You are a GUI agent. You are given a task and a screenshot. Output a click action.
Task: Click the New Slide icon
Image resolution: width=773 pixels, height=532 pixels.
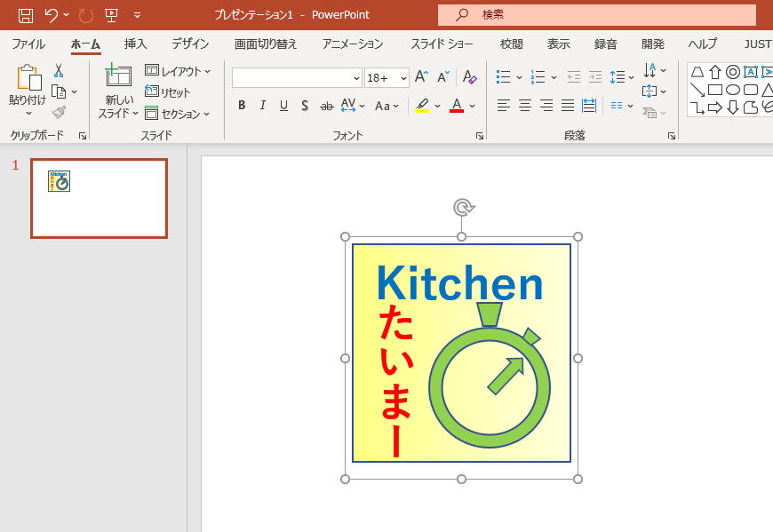tap(118, 77)
